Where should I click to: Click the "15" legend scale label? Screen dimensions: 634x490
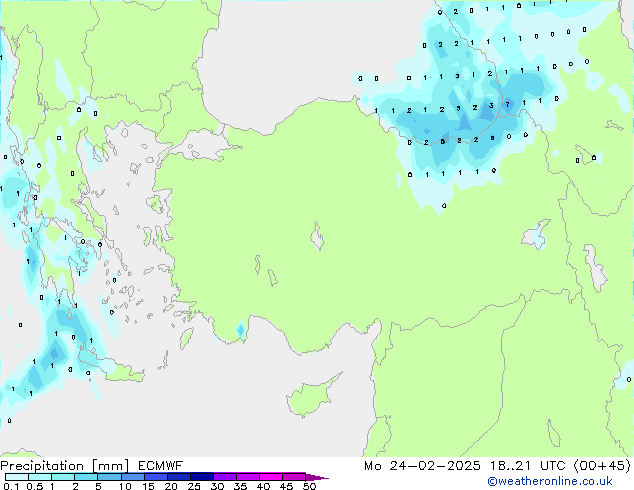pyautogui.click(x=148, y=486)
